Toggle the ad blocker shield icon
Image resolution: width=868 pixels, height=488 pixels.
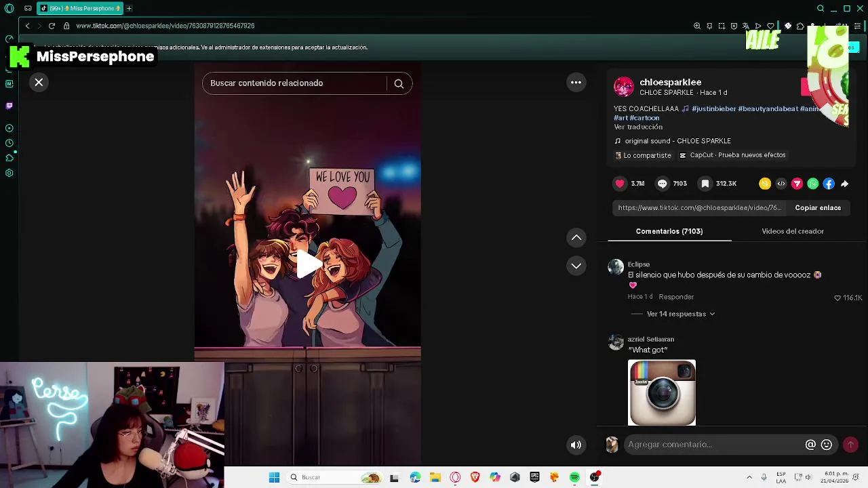tap(734, 26)
